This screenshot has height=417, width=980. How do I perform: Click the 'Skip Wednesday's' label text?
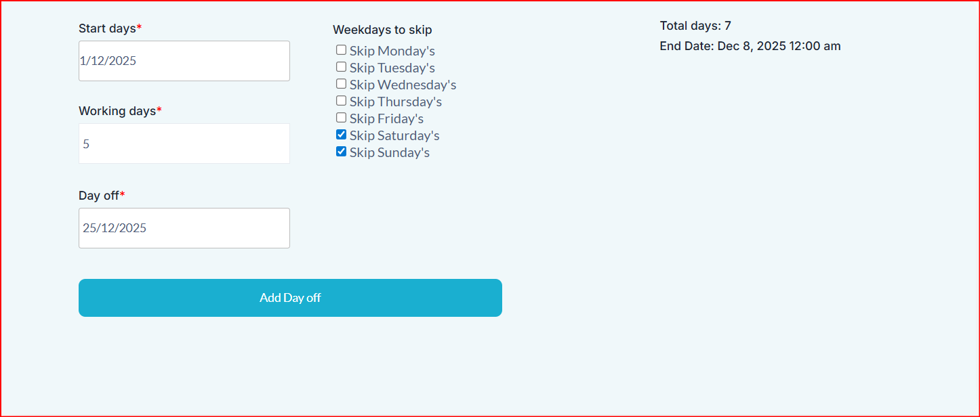click(x=403, y=85)
